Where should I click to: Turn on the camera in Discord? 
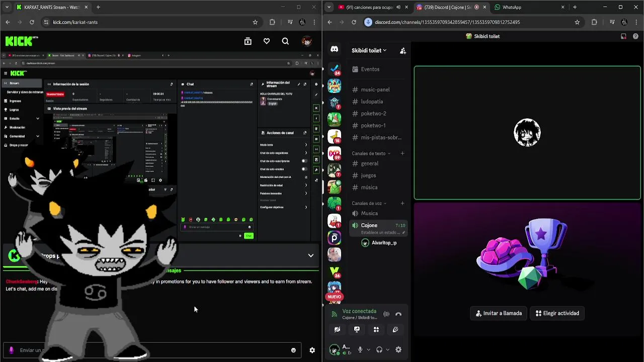337,329
